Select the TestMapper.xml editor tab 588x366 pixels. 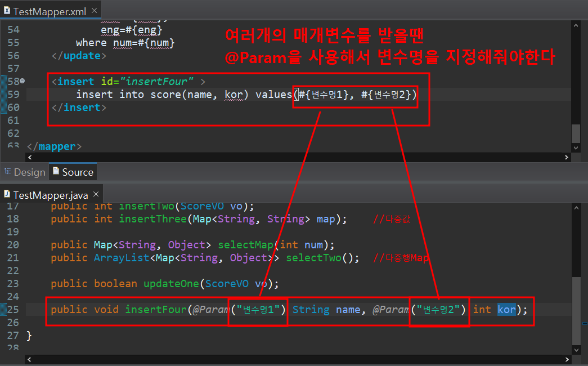[50, 11]
